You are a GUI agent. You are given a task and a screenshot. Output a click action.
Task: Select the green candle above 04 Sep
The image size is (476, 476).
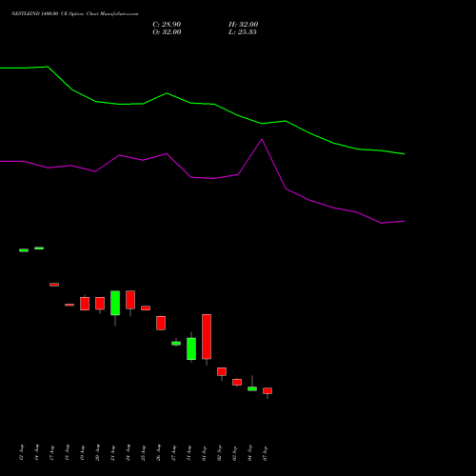click(252, 388)
